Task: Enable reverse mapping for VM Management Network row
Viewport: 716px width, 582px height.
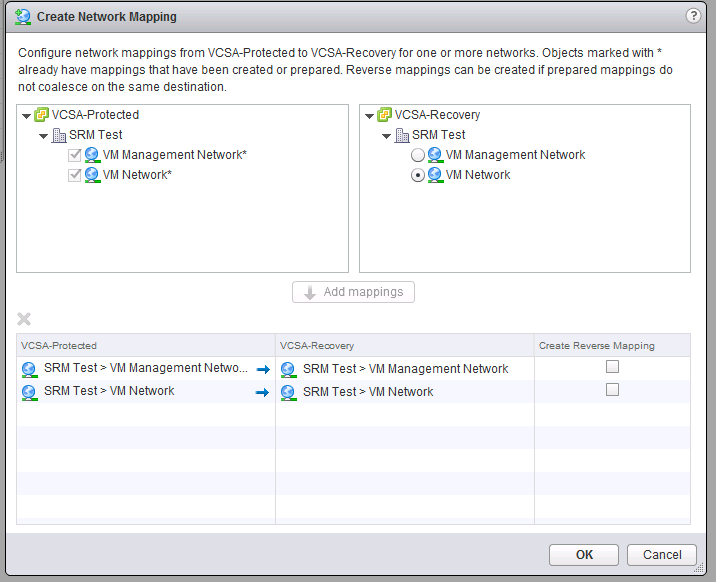Action: pos(612,367)
